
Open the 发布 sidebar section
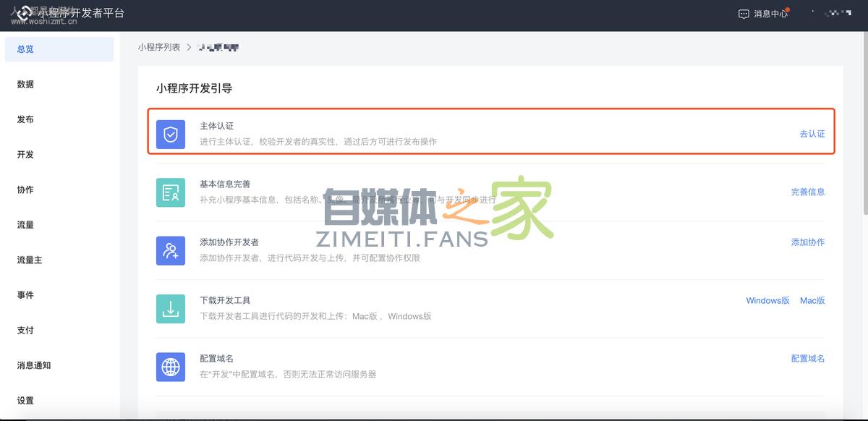[x=25, y=119]
